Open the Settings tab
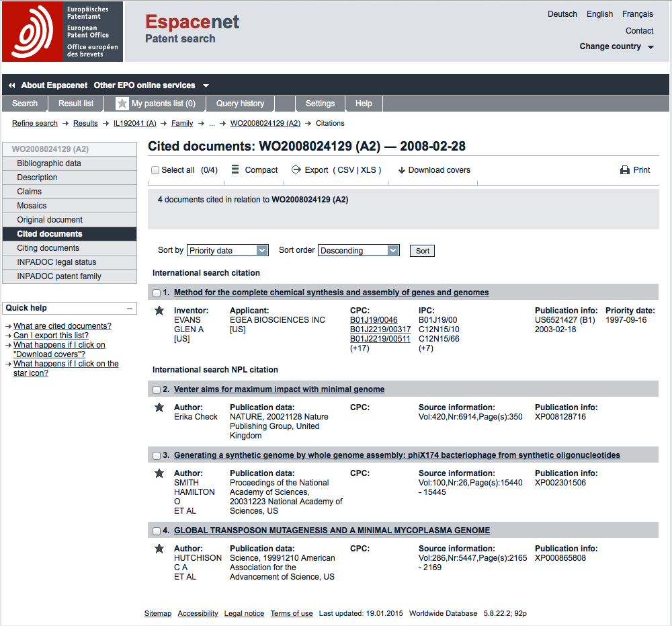 tap(320, 104)
